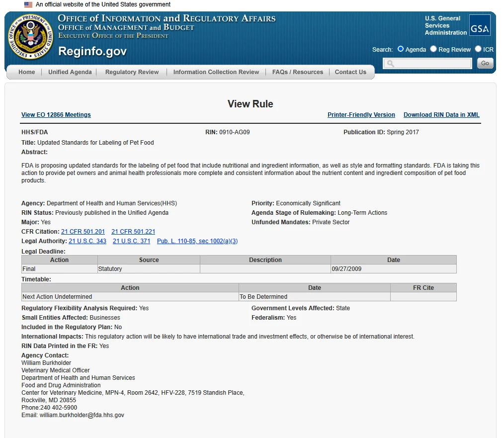
Task: Open the Printer-Friendly Version link
Action: click(361, 115)
